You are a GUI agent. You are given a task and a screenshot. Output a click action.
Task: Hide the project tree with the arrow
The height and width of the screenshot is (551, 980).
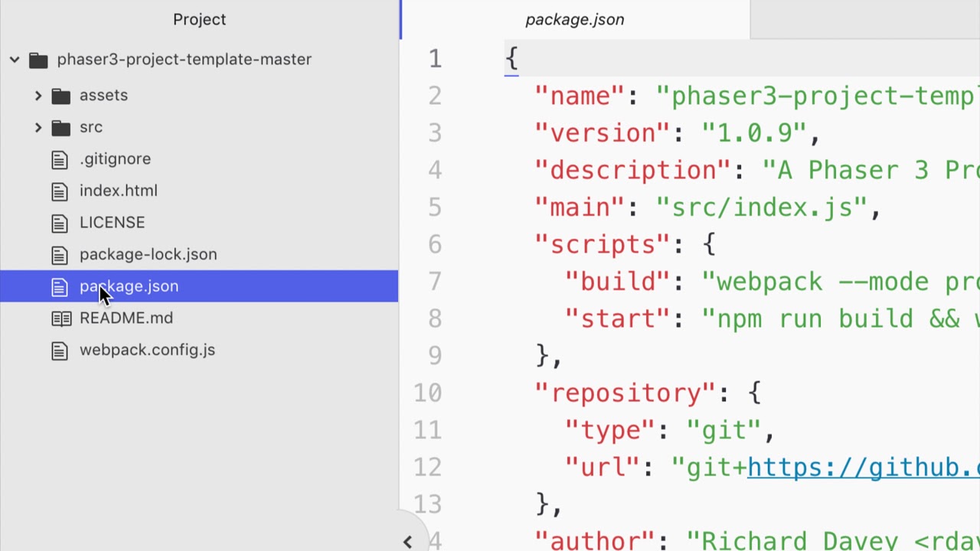(407, 542)
